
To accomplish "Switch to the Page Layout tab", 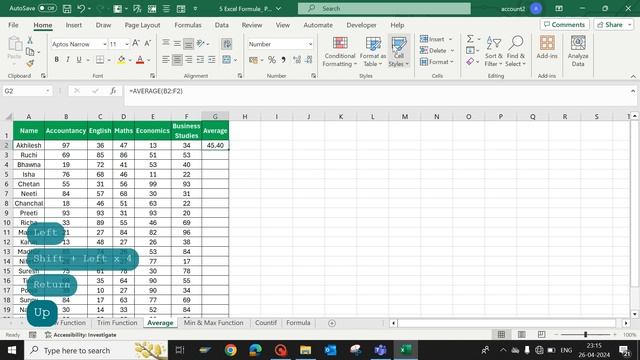I will coord(142,25).
